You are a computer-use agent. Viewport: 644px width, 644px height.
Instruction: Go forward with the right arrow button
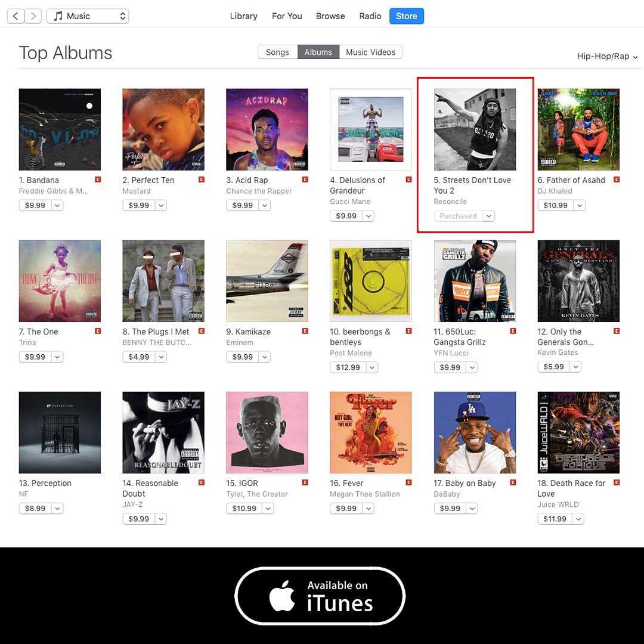[33, 16]
